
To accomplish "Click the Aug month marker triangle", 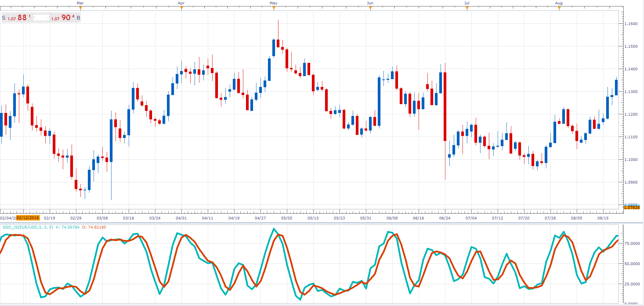I will point(559,8).
